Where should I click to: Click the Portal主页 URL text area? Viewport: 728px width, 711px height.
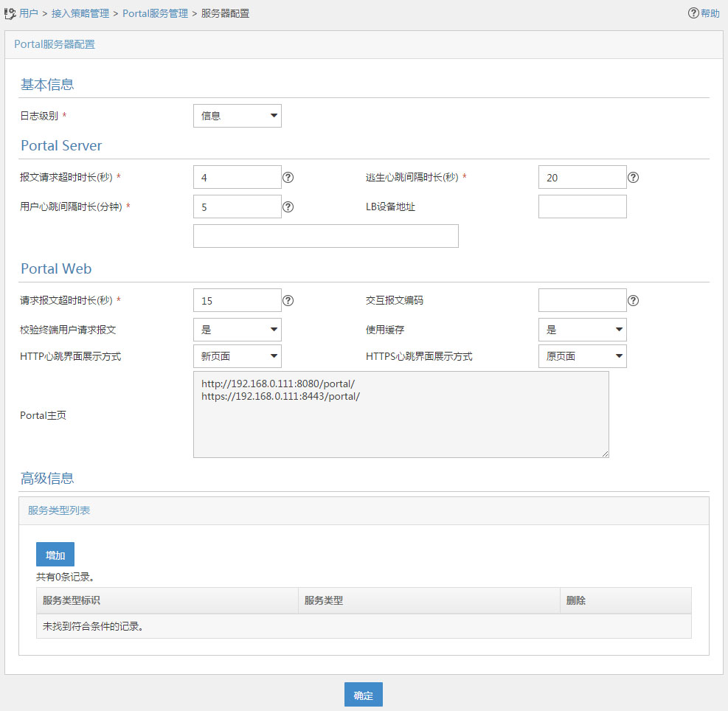401,415
